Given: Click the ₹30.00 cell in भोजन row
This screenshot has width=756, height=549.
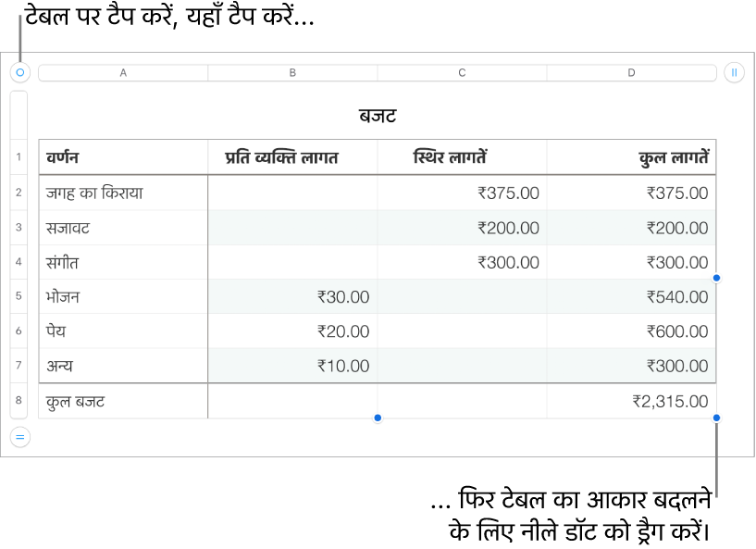Looking at the screenshot, I should click(292, 296).
